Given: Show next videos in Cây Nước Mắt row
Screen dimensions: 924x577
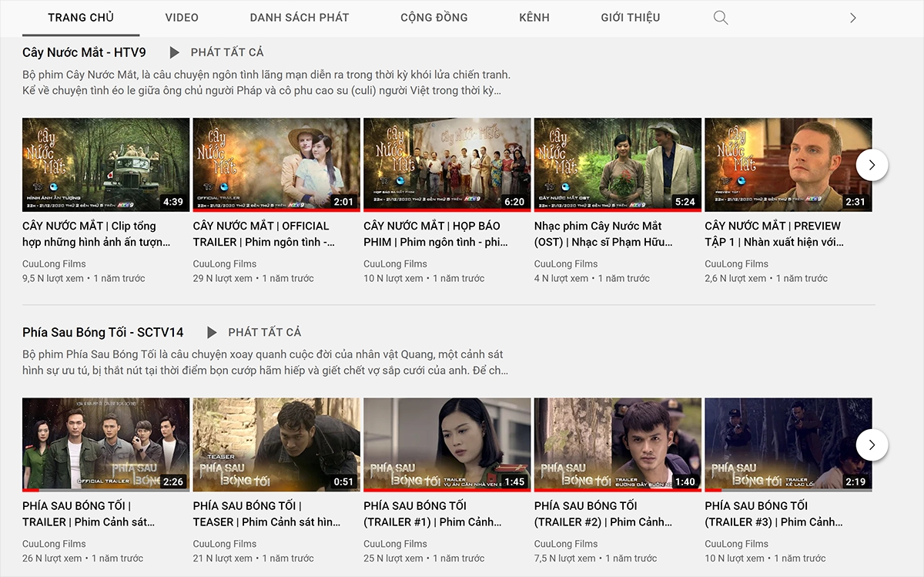Looking at the screenshot, I should [872, 165].
